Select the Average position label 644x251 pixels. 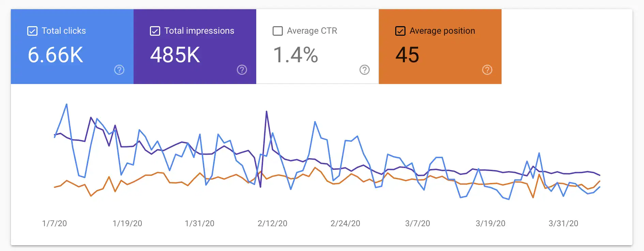click(x=442, y=31)
